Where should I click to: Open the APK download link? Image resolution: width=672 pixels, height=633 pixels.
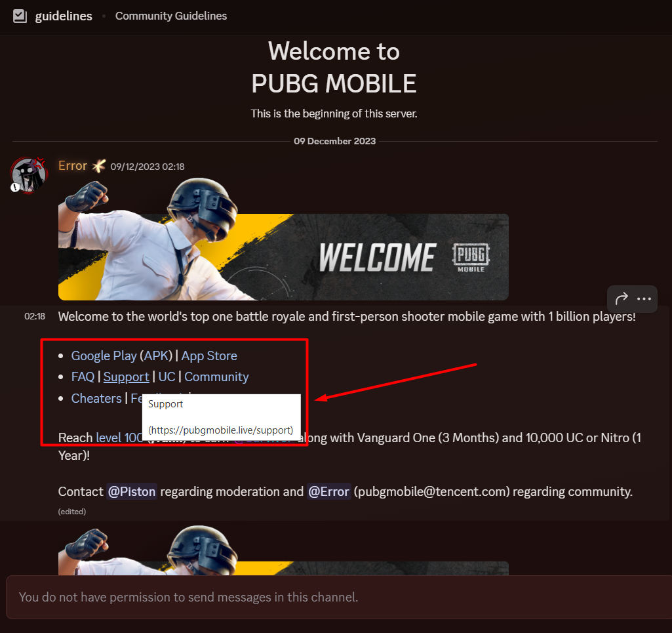pyautogui.click(x=156, y=356)
